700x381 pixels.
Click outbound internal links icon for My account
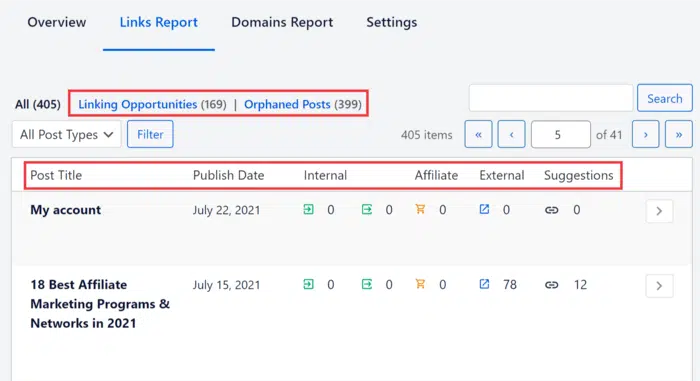pyautogui.click(x=367, y=209)
